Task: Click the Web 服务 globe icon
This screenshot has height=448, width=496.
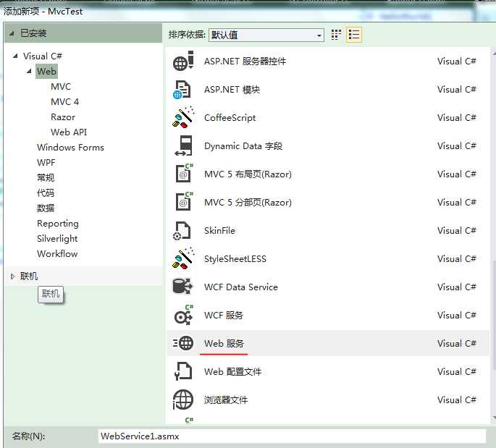Action: [183, 343]
